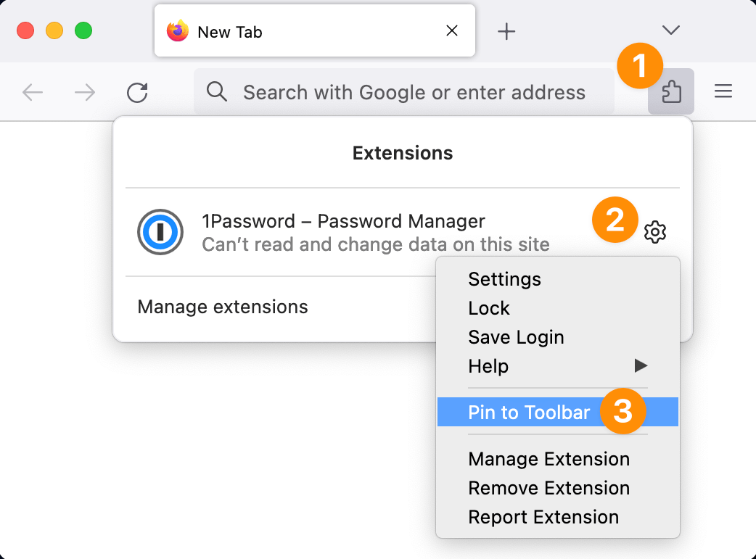Navigate back using the back arrow
Viewport: 756px width, 559px height.
pyautogui.click(x=33, y=92)
